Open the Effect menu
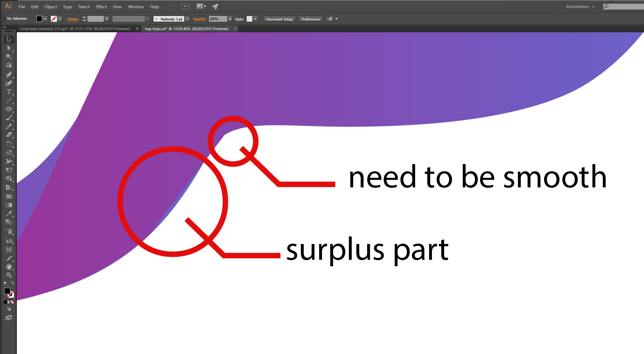644x354 pixels. (101, 7)
